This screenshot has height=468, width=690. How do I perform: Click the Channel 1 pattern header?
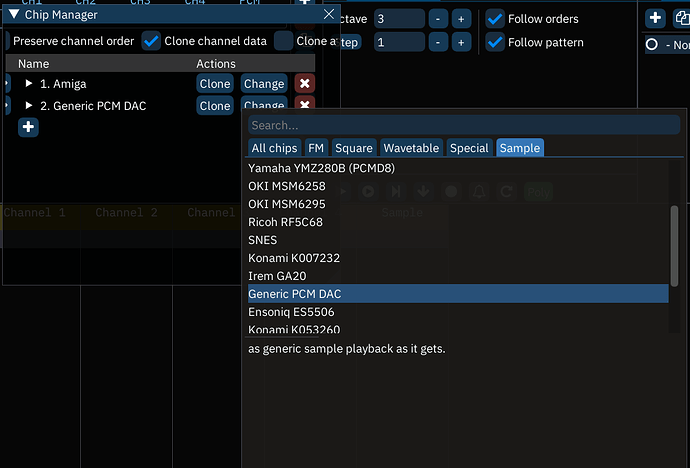click(x=34, y=213)
